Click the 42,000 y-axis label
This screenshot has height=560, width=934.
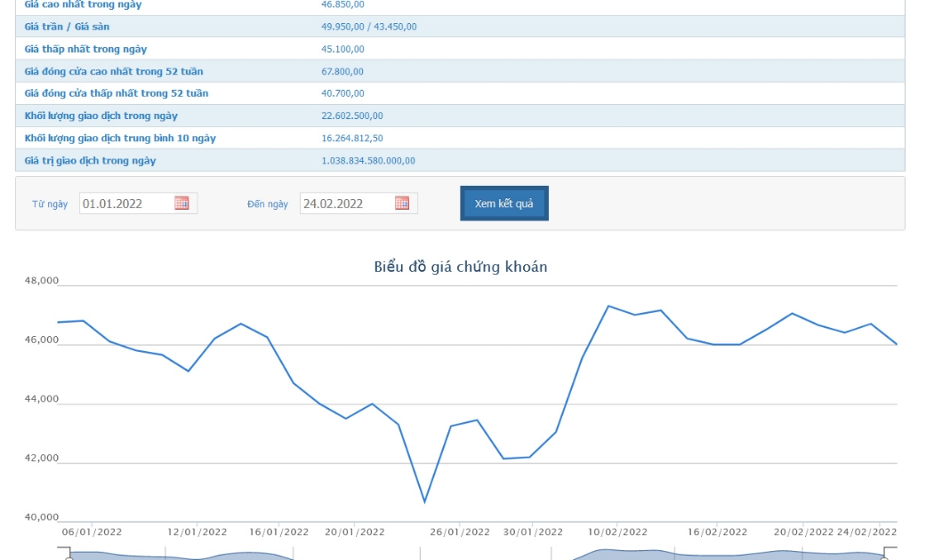point(41,458)
